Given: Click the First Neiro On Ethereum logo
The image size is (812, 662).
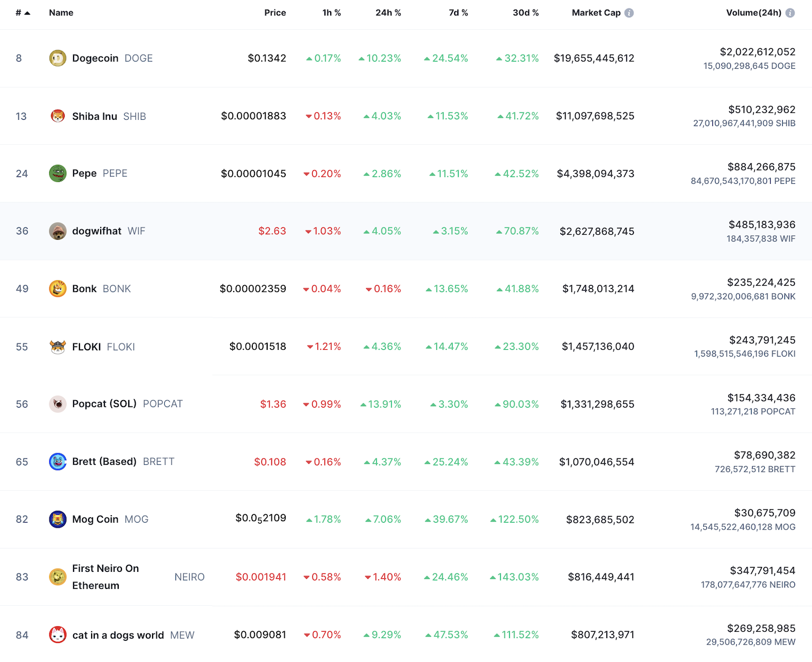Looking at the screenshot, I should [58, 577].
